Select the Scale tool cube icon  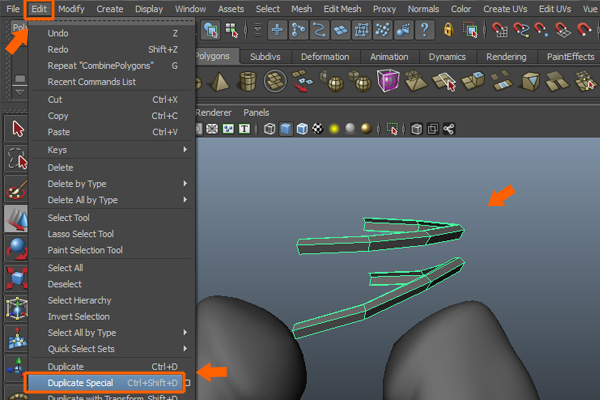tap(16, 278)
